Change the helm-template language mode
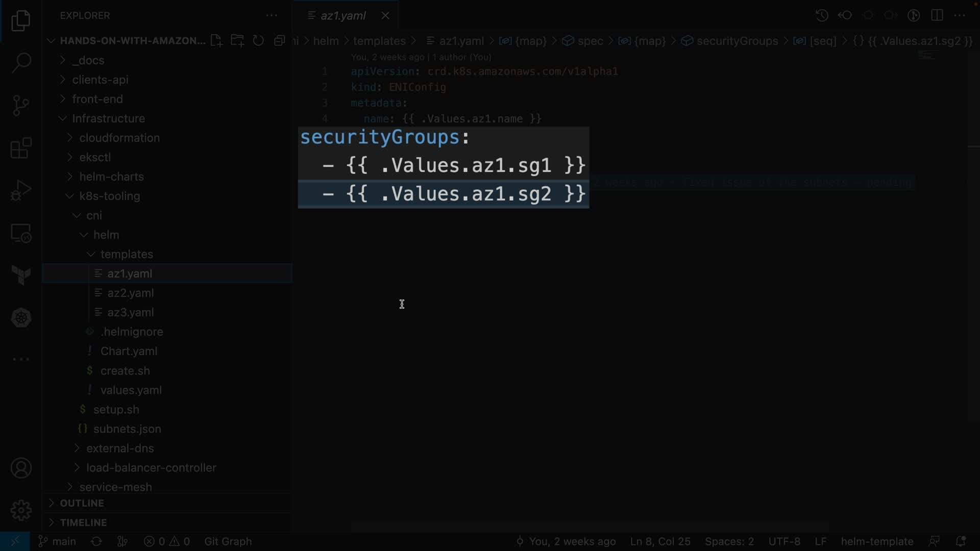980x551 pixels. click(x=876, y=541)
